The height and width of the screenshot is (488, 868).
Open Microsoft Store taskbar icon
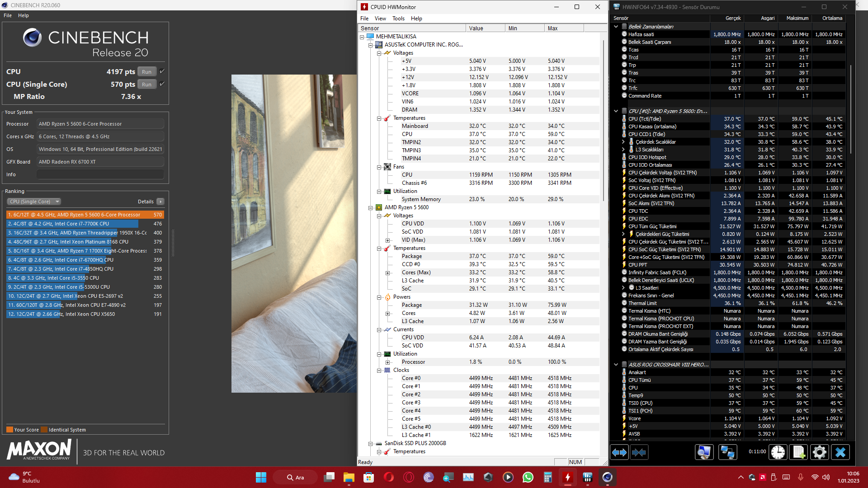point(368,477)
